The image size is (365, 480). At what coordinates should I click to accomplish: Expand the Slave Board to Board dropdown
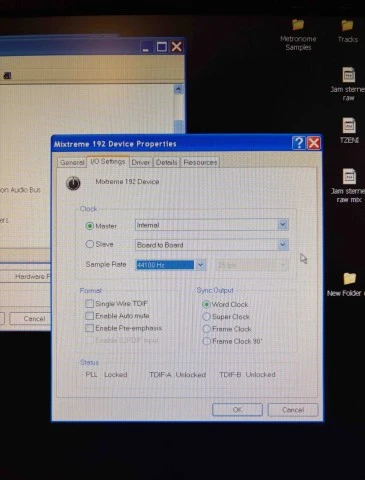283,245
